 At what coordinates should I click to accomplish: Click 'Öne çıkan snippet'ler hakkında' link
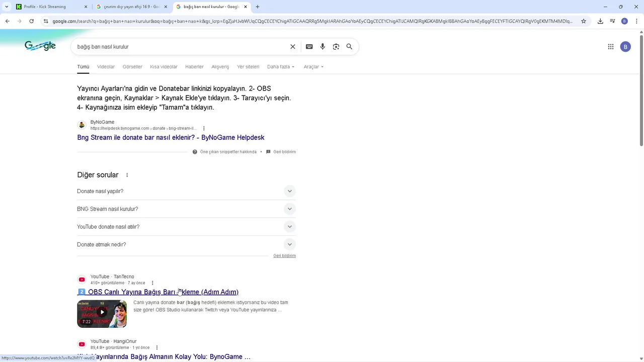228,152
